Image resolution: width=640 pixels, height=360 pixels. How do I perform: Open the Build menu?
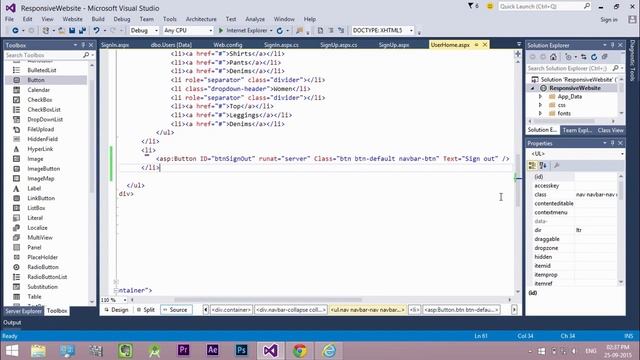tap(98, 19)
